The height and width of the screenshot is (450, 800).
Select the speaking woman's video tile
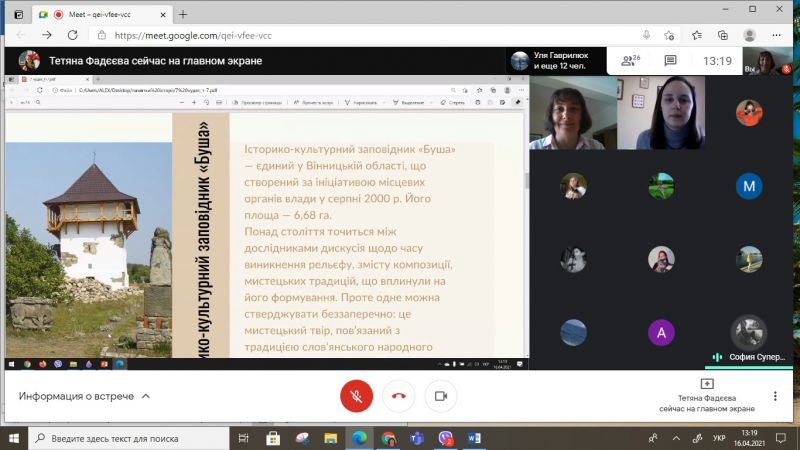(x=661, y=113)
